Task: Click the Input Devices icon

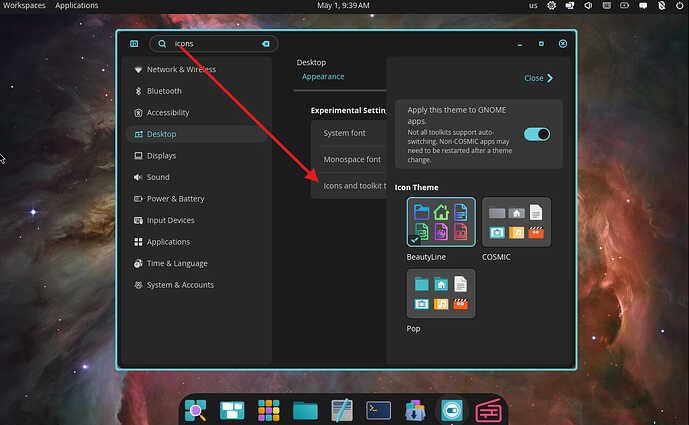Action: click(138, 220)
